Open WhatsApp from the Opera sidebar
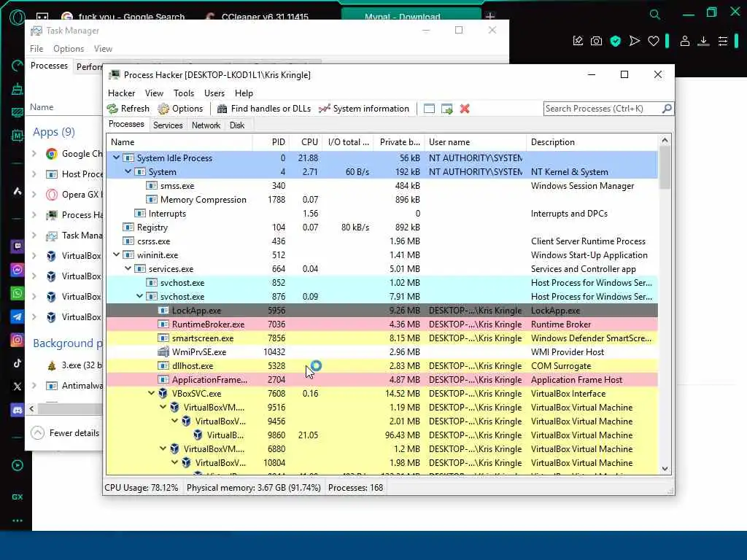The height and width of the screenshot is (560, 747). 18,293
